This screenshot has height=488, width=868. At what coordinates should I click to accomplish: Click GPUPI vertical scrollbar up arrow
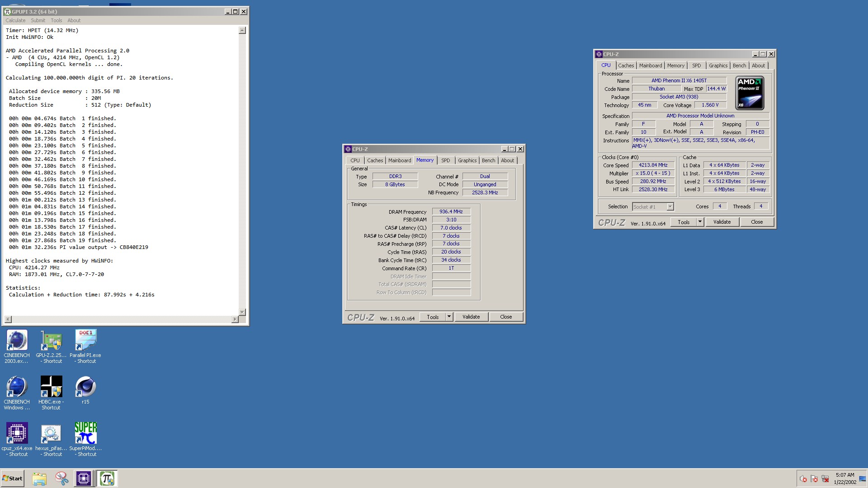point(242,30)
